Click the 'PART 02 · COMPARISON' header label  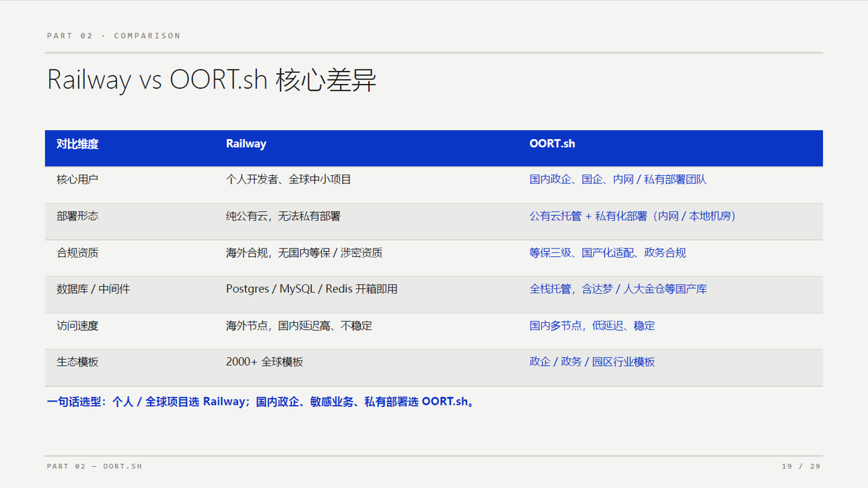pos(114,35)
